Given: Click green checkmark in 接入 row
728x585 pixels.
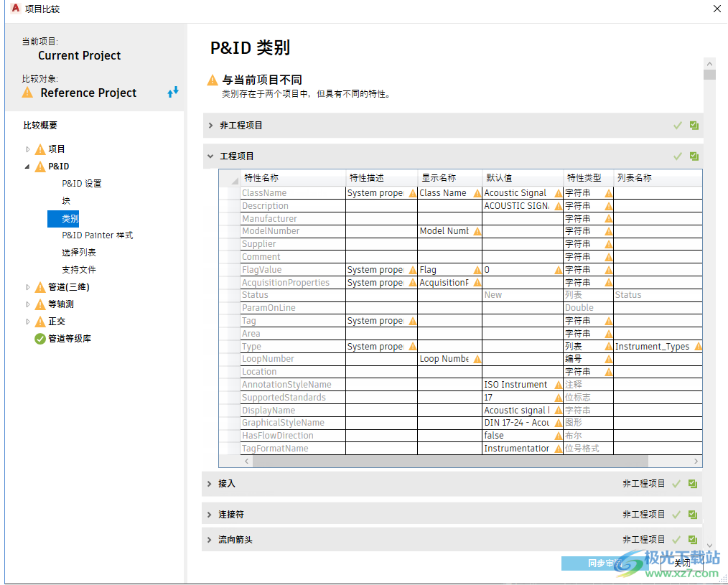Looking at the screenshot, I should pos(676,484).
